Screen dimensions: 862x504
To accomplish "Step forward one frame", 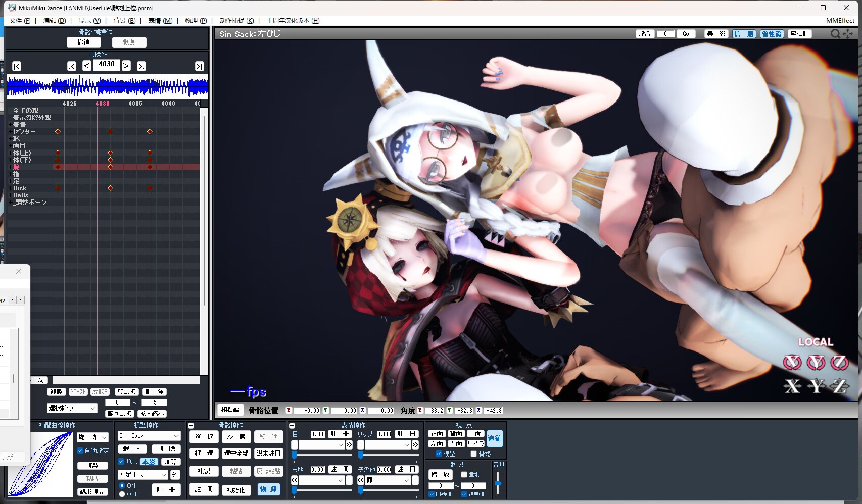I will pos(126,66).
